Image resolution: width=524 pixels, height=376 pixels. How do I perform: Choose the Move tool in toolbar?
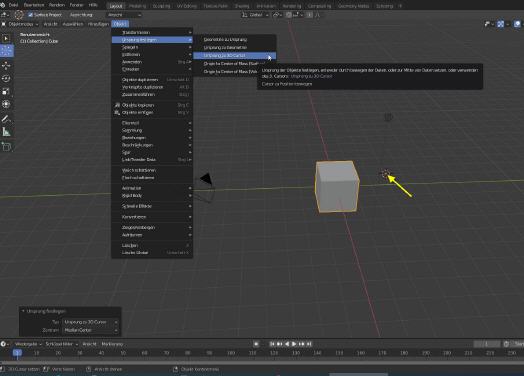(6, 66)
